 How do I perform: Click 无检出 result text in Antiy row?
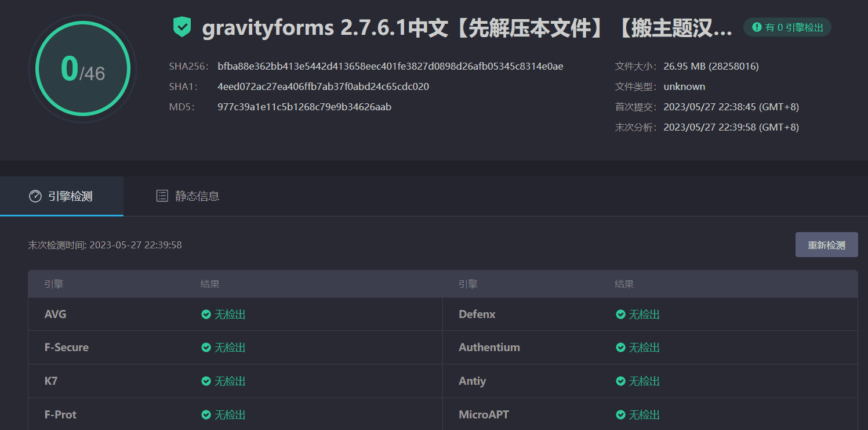pos(645,381)
